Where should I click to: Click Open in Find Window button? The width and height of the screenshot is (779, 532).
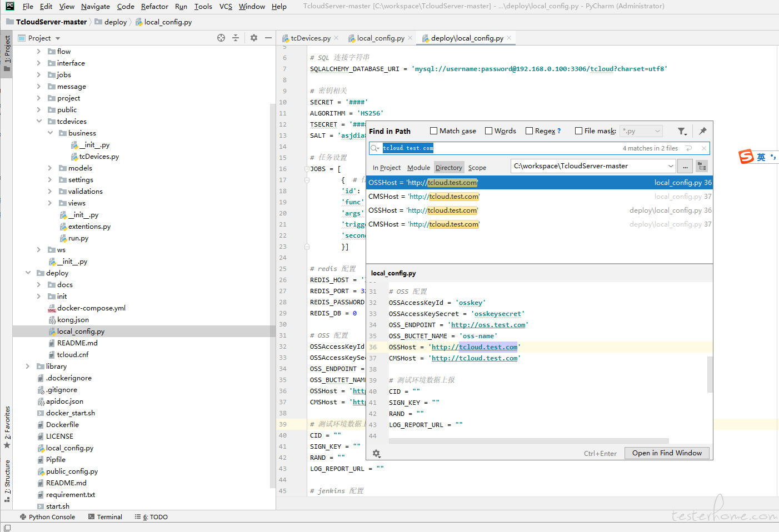[667, 453]
